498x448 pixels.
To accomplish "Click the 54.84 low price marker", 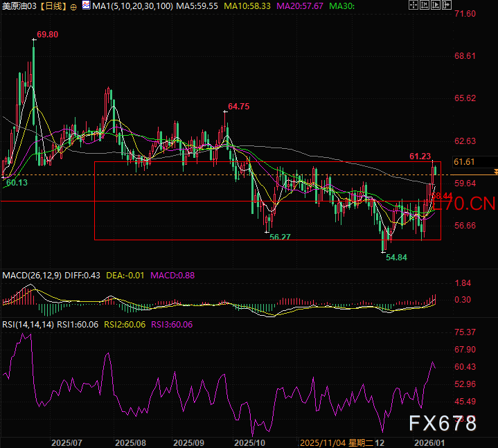I will point(396,257).
